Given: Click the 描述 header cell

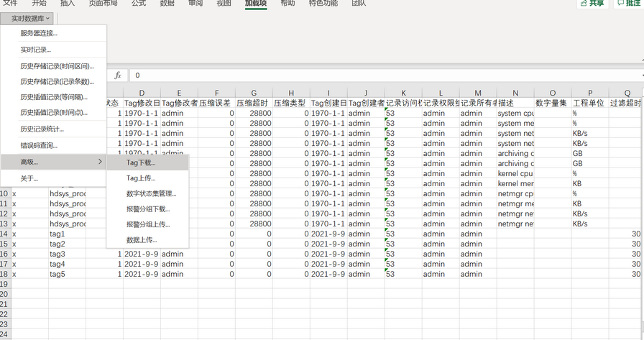Looking at the screenshot, I should point(515,103).
